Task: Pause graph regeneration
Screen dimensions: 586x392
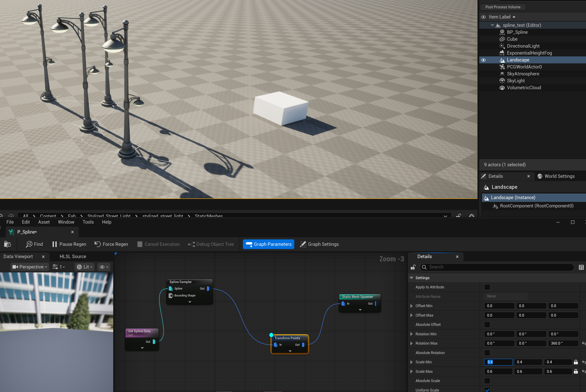Action: (x=69, y=244)
